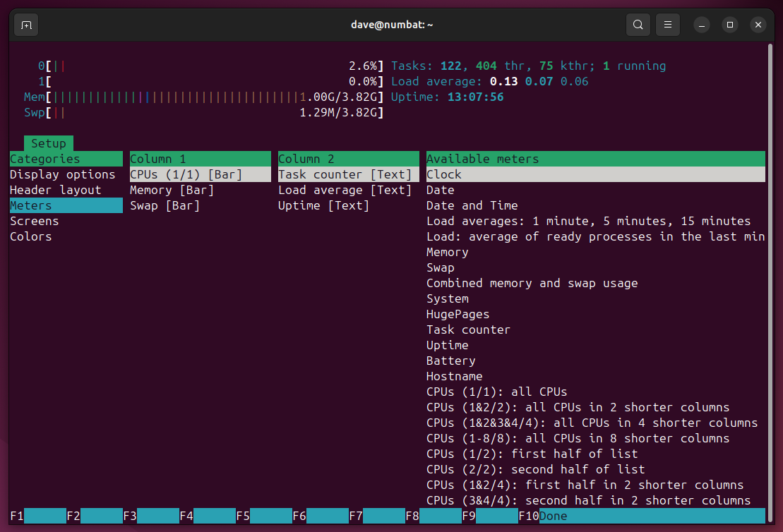
Task: Open the Screens category
Action: (x=34, y=221)
